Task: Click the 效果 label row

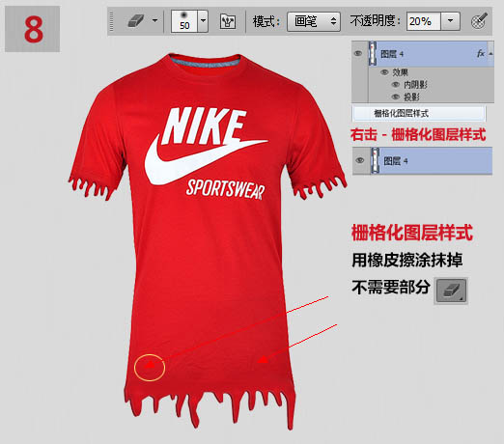Action: 400,72
